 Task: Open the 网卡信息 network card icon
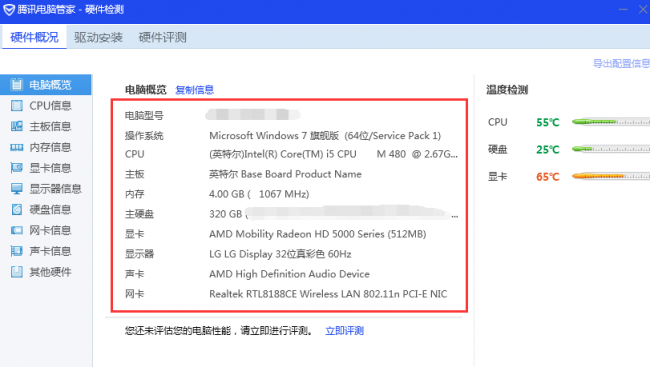tap(17, 230)
